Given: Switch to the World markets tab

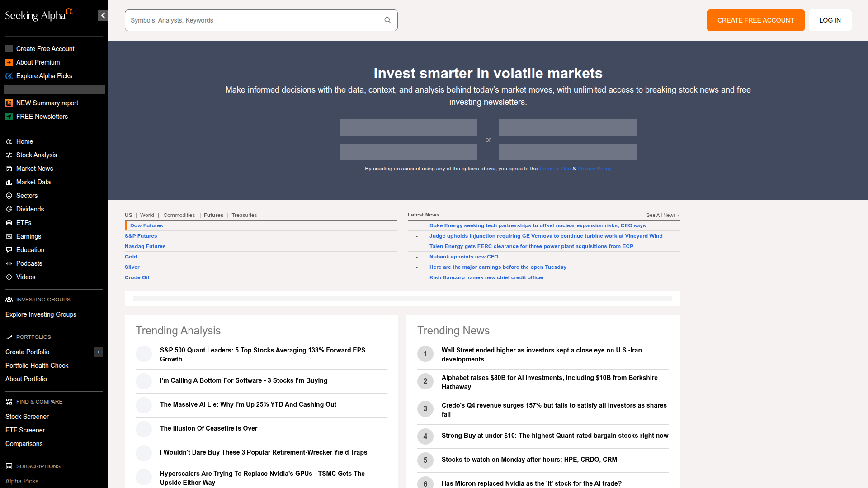Looking at the screenshot, I should [x=147, y=215].
